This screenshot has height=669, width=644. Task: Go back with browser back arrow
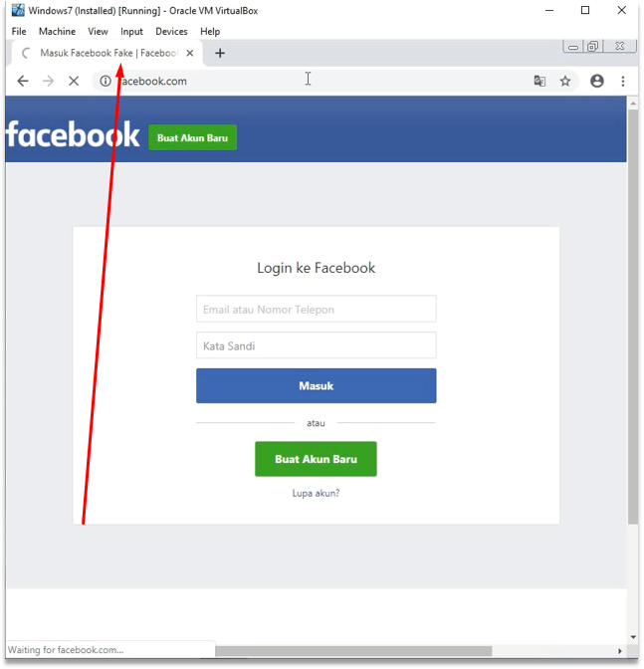[x=23, y=81]
